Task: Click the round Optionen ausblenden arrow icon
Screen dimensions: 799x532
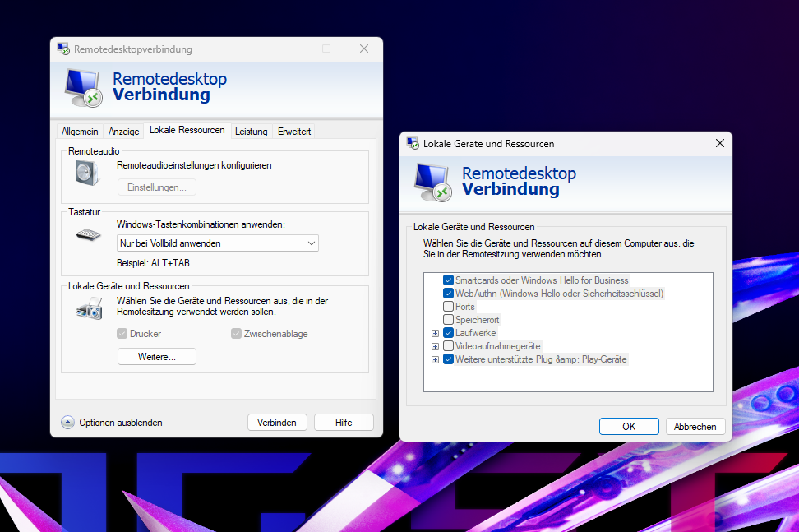Action: coord(67,423)
